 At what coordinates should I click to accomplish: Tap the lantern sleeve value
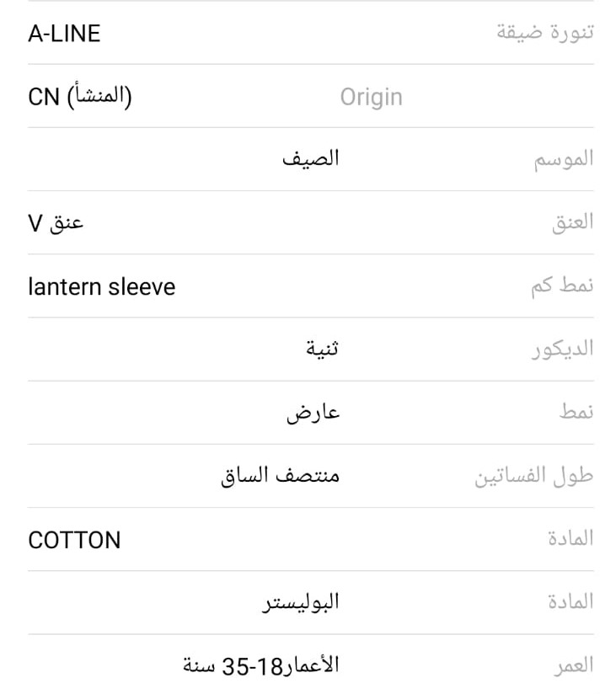102,287
